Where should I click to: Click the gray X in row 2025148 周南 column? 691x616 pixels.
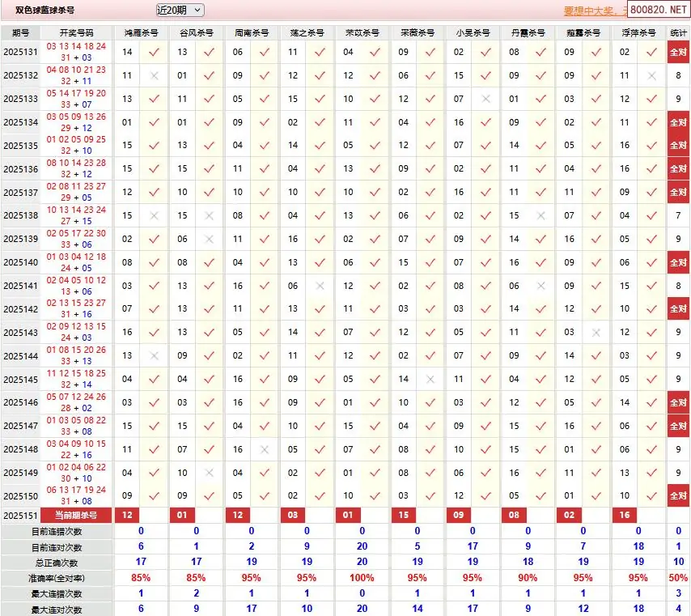(x=264, y=449)
